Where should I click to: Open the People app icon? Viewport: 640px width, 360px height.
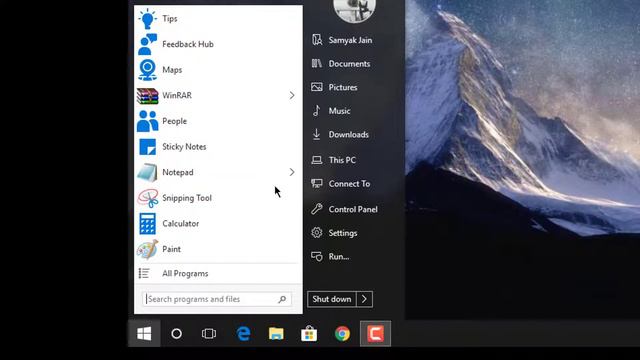[147, 121]
